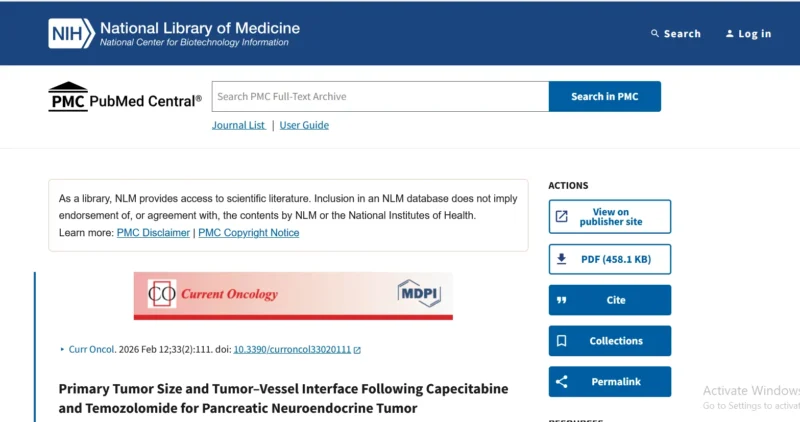Click the PMC PubMed Central logo
The image size is (800, 422).
[124, 97]
